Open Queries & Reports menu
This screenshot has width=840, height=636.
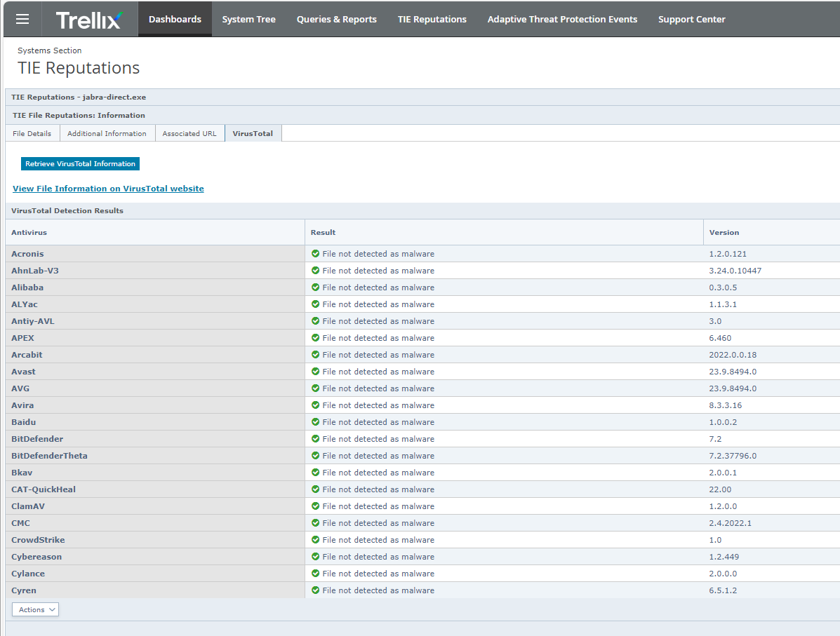point(336,19)
